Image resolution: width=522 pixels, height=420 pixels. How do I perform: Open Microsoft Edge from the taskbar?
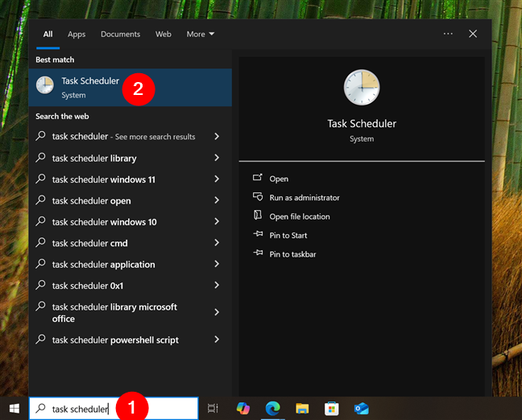272,409
